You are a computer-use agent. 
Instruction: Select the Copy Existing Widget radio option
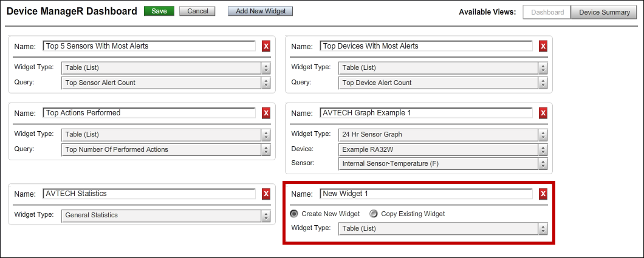pos(374,214)
